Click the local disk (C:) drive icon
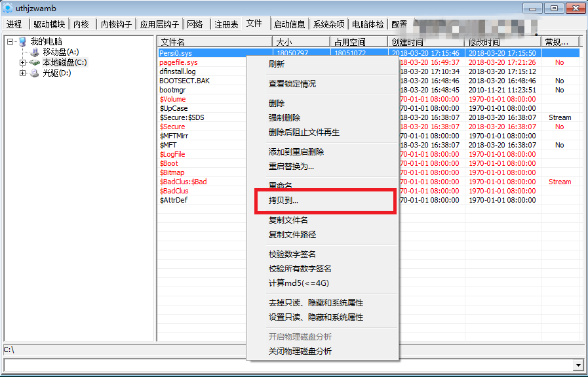 35,63
